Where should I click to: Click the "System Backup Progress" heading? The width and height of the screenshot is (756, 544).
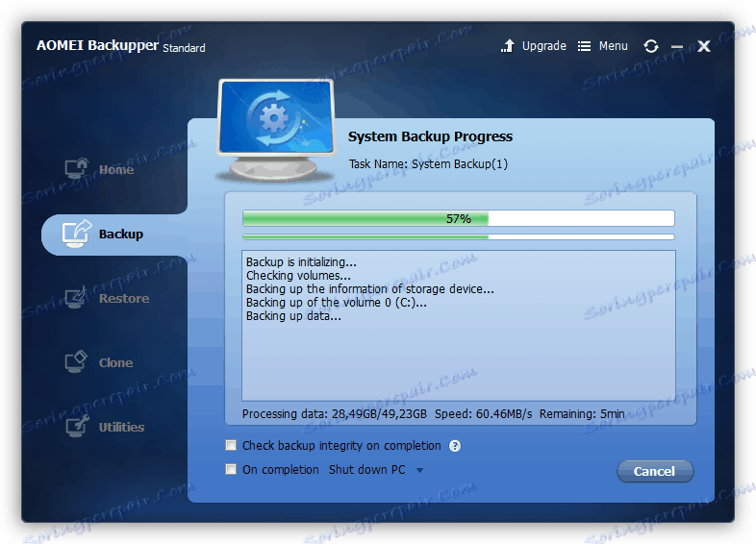point(430,136)
